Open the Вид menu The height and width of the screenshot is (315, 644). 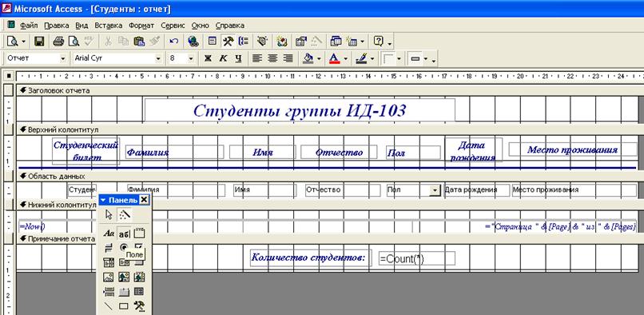81,25
